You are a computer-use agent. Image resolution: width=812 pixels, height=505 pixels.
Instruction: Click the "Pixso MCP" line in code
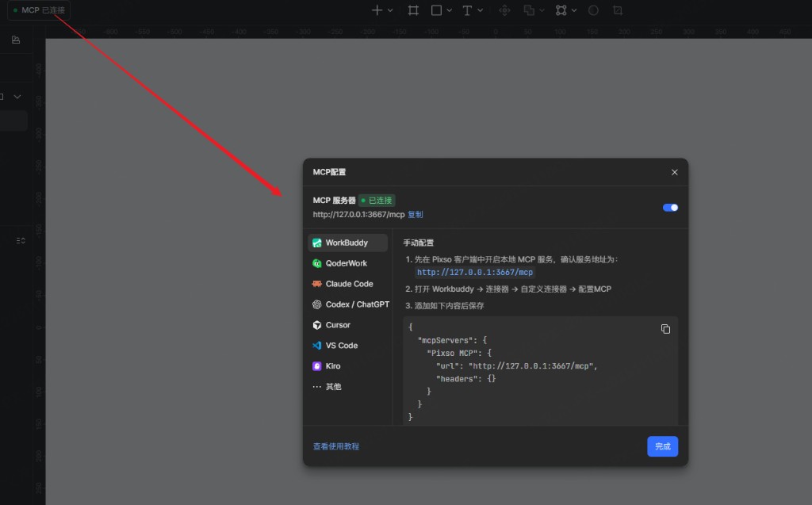click(459, 354)
